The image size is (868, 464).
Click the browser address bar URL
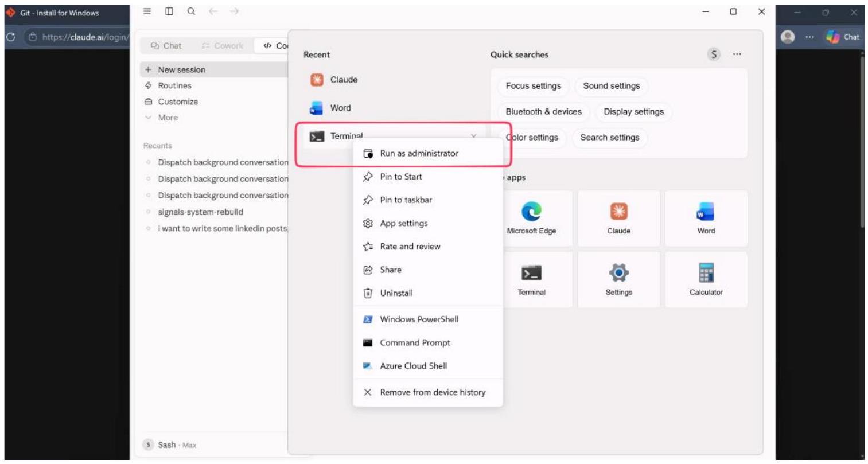[x=85, y=37]
